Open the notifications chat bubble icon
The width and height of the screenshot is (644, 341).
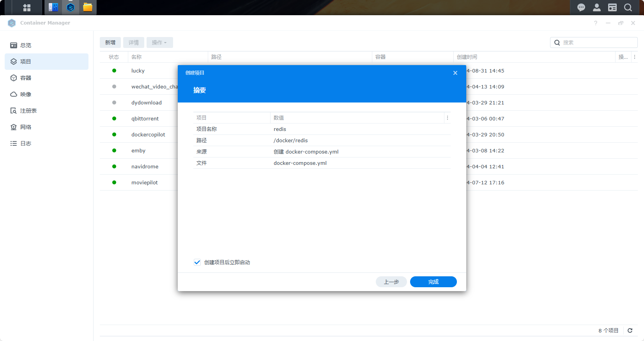tap(581, 7)
